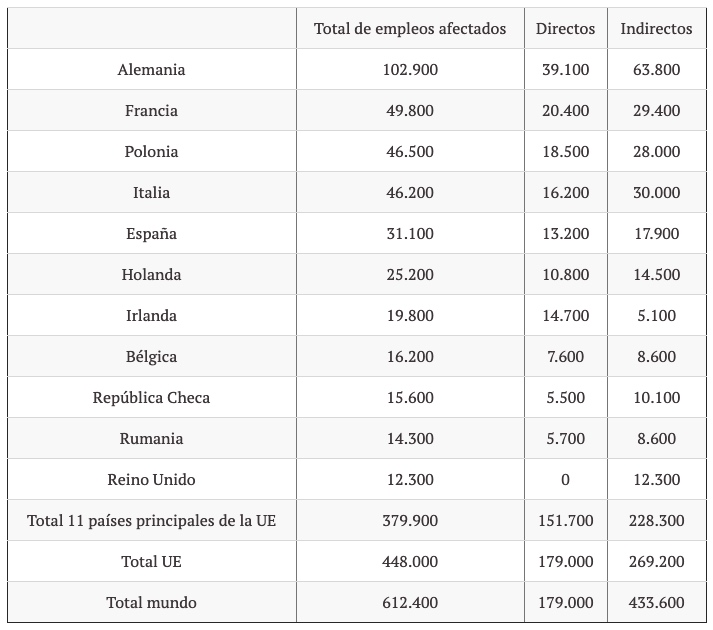Select Alemania total value 102.900
This screenshot has height=630, width=713.
410,70
